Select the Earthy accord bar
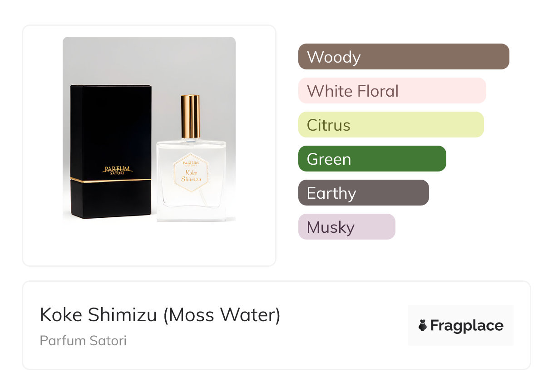The width and height of the screenshot is (553, 392). point(363,193)
